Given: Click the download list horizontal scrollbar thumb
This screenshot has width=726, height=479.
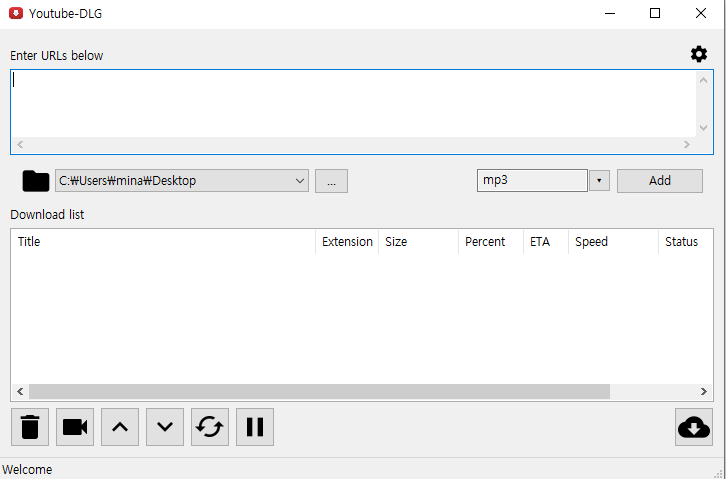Looking at the screenshot, I should [319, 392].
